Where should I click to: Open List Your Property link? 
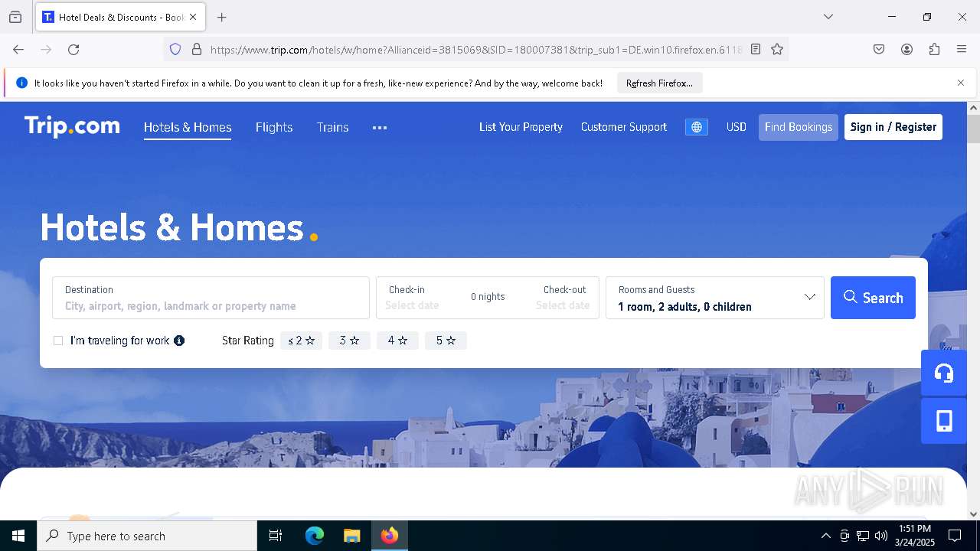(521, 127)
